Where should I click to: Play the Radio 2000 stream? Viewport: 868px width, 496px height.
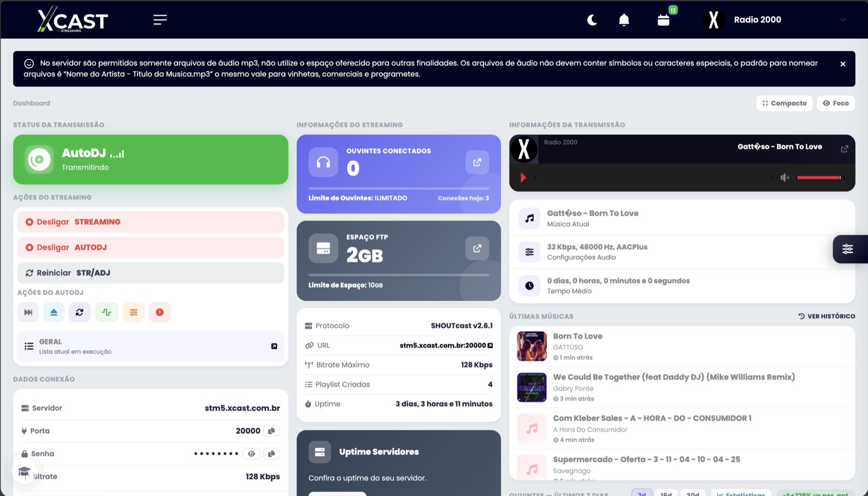523,178
